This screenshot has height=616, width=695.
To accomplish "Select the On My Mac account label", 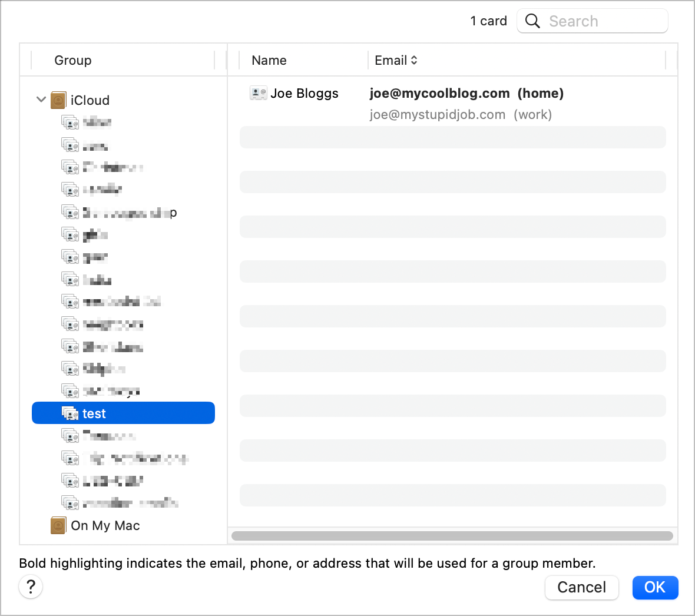I will tap(105, 525).
